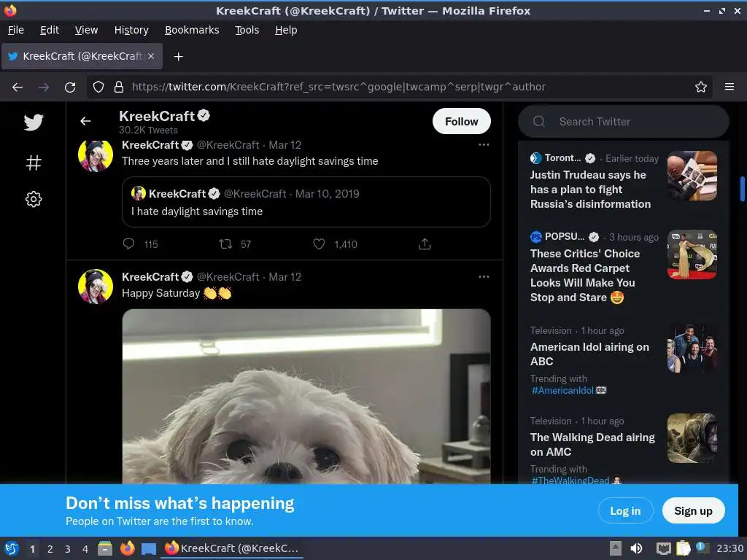Close the KreekCraft tab
747x560 pixels.
pyautogui.click(x=151, y=56)
